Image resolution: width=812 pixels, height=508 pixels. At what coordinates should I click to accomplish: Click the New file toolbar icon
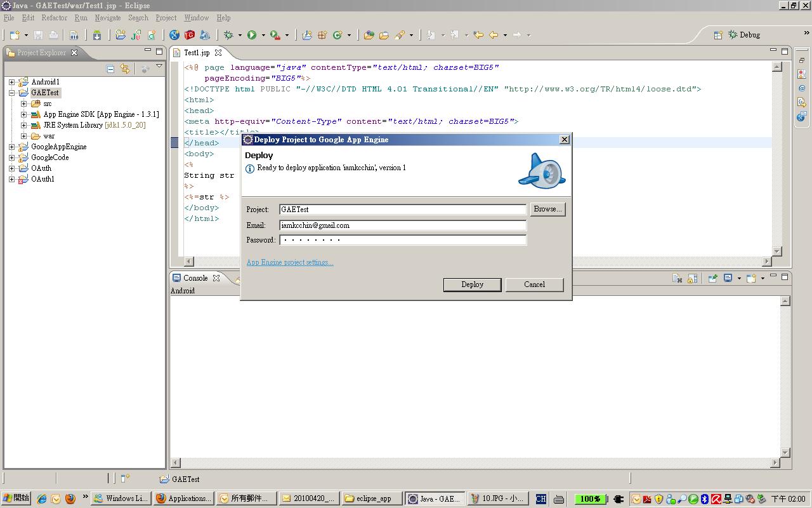coord(15,35)
